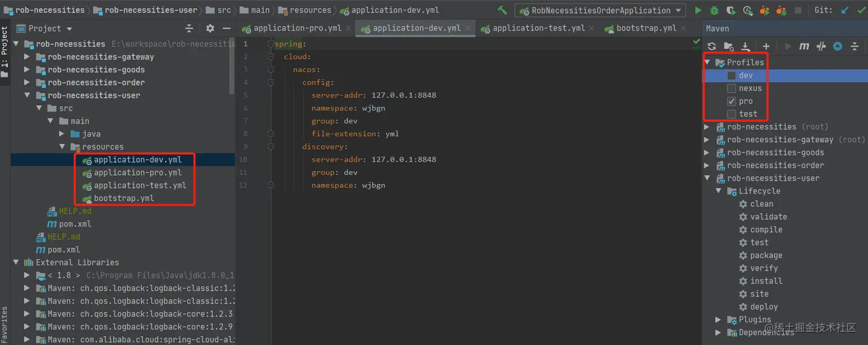Viewport: 868px width, 345px height.
Task: Click the grayed-out Stop square icon
Action: pyautogui.click(x=798, y=10)
